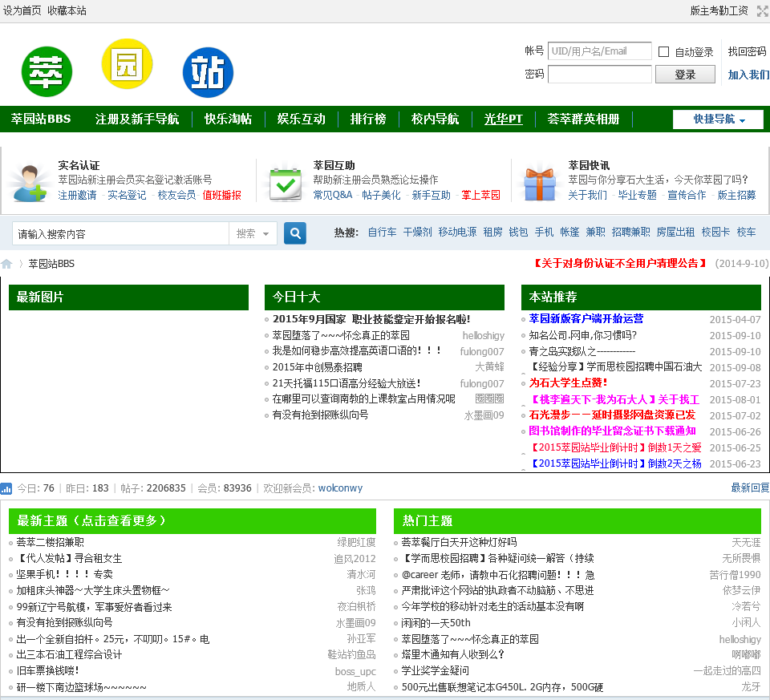Click hot search term 招聘兼职
The width and height of the screenshot is (770, 700).
click(x=630, y=233)
